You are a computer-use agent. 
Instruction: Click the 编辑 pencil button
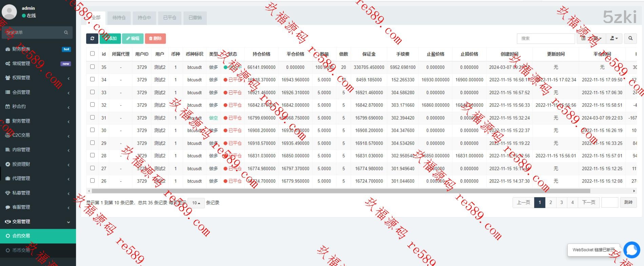133,38
